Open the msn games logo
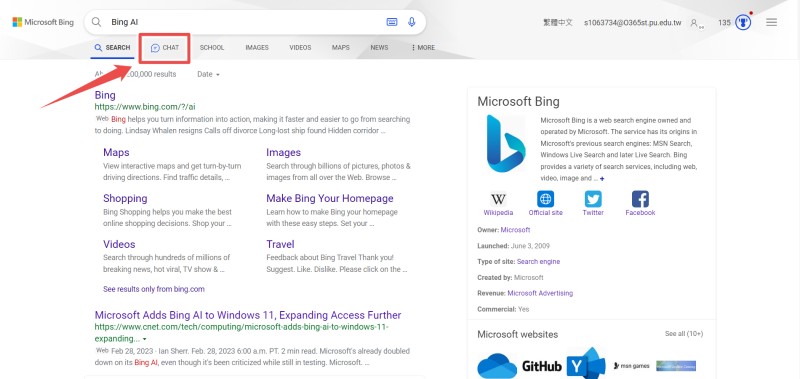Image resolution: width=800 pixels, height=379 pixels. pos(631,366)
